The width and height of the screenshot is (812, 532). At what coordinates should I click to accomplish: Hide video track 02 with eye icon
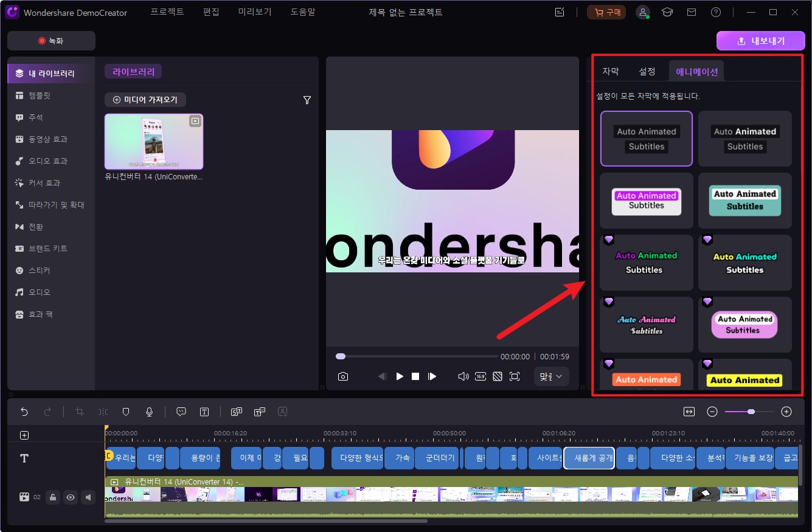(x=71, y=497)
